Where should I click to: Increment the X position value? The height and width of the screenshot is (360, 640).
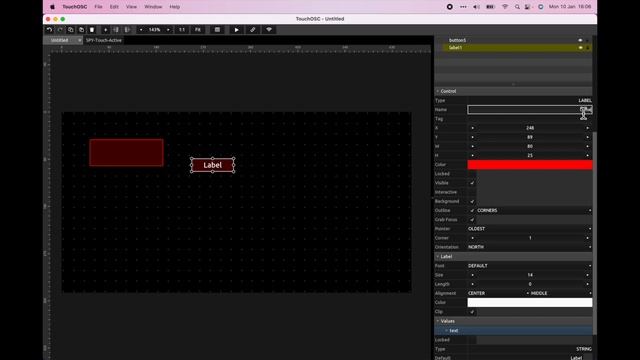(588, 128)
